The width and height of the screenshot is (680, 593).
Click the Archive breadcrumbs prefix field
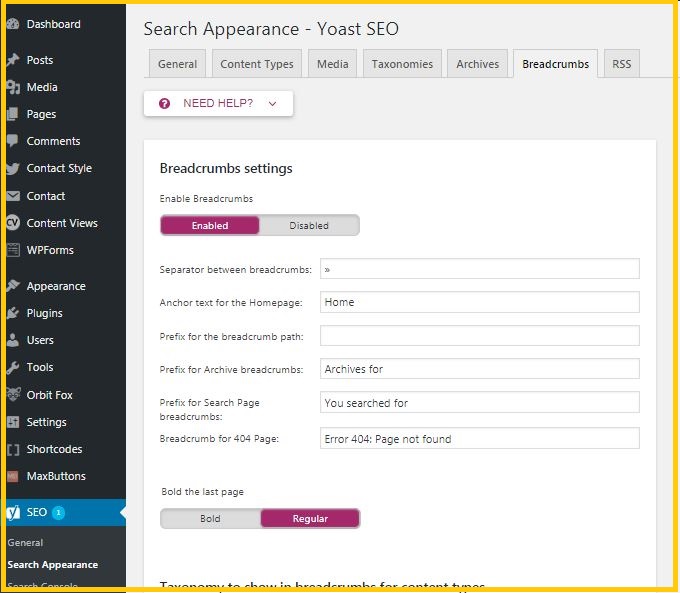[480, 369]
